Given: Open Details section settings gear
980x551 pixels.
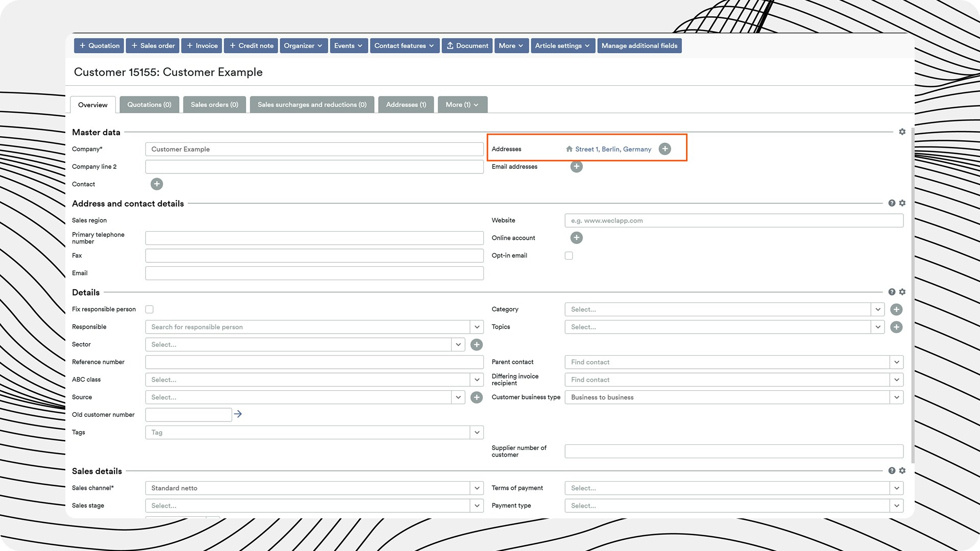Looking at the screenshot, I should [902, 292].
